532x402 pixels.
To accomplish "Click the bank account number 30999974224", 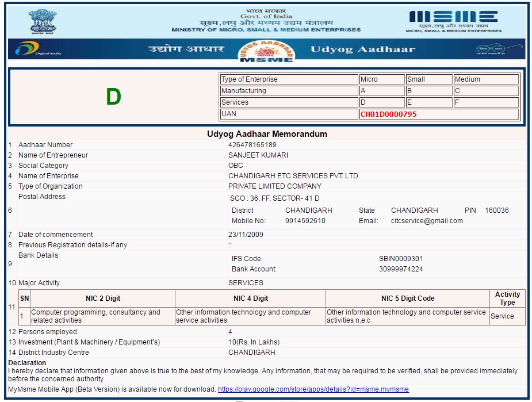I will 400,269.
